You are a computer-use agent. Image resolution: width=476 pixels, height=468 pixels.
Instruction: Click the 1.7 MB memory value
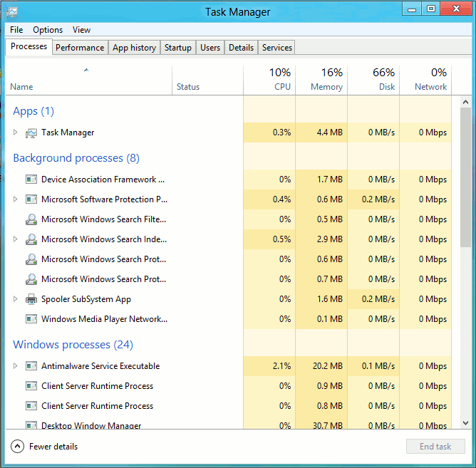pos(330,180)
